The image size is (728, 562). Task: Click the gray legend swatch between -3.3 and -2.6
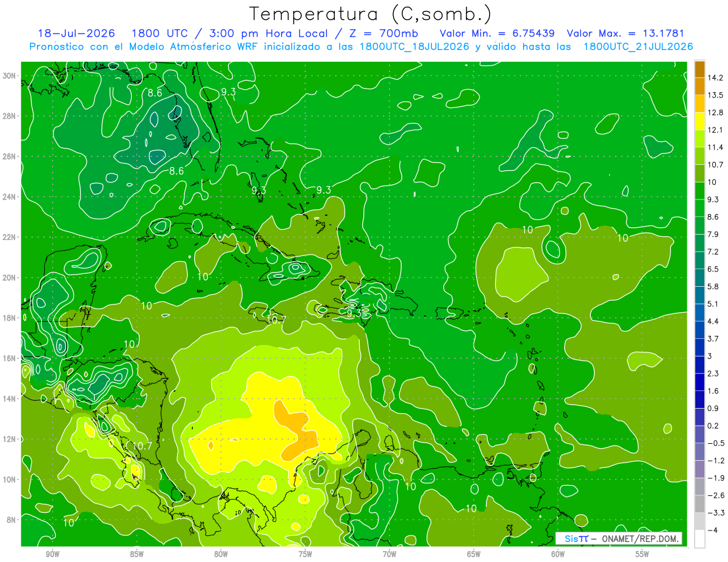point(699,504)
